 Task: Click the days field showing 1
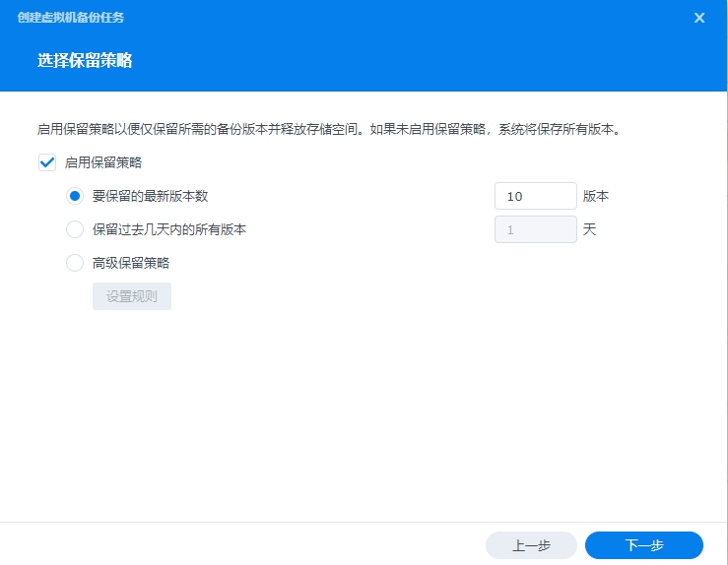coord(535,229)
